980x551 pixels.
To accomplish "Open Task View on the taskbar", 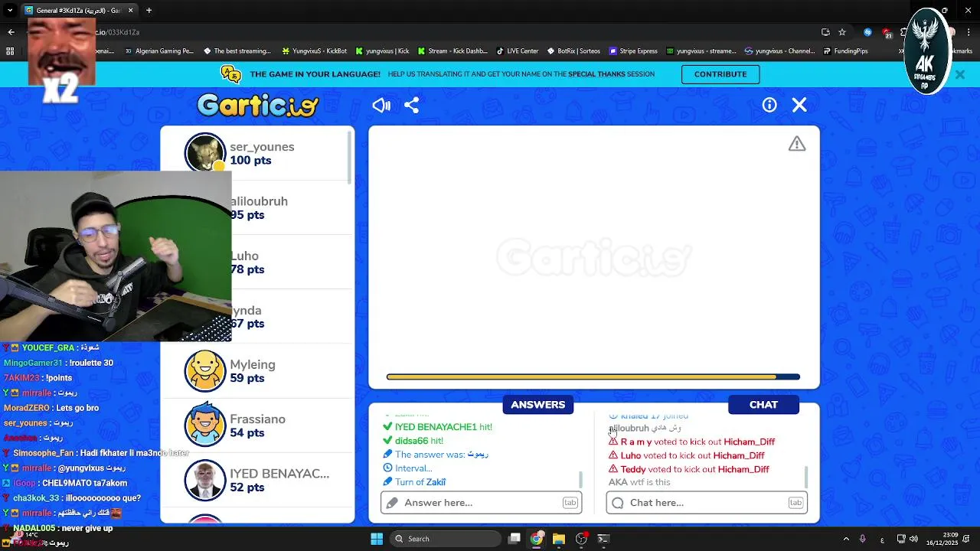I will click(514, 539).
